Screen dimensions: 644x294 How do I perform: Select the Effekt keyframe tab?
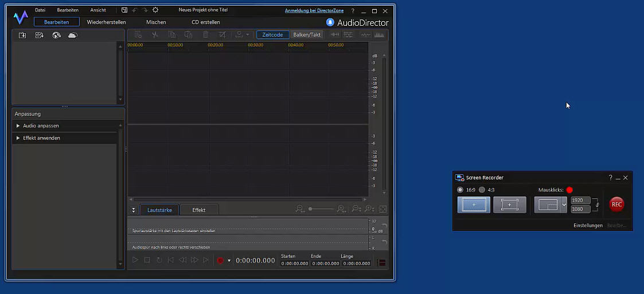pyautogui.click(x=199, y=210)
